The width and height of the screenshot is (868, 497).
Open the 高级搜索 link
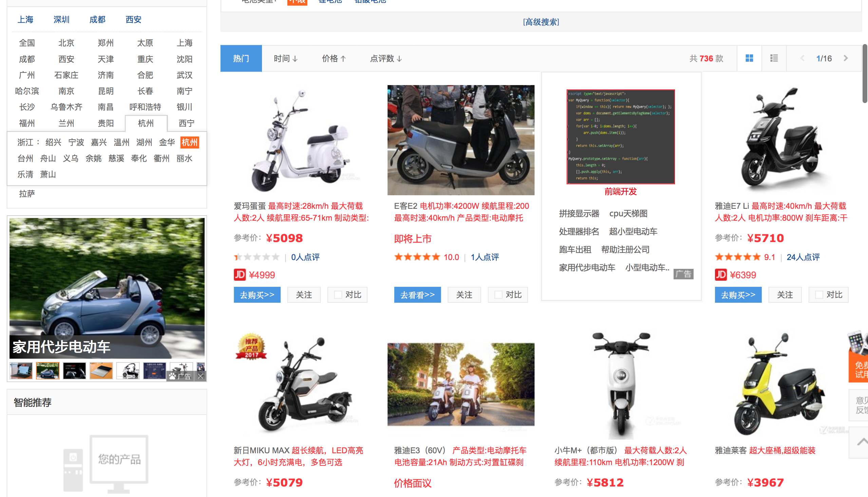541,22
